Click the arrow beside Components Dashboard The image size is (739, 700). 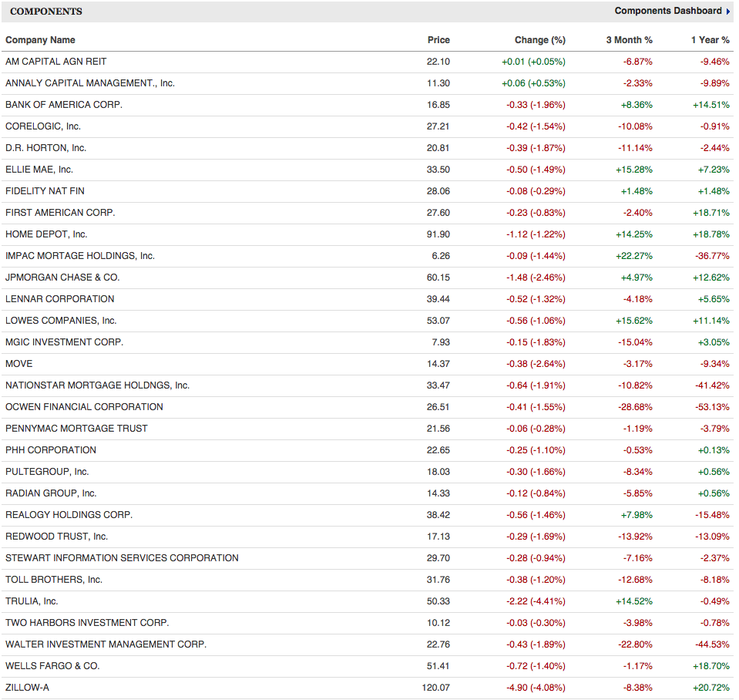(x=728, y=12)
